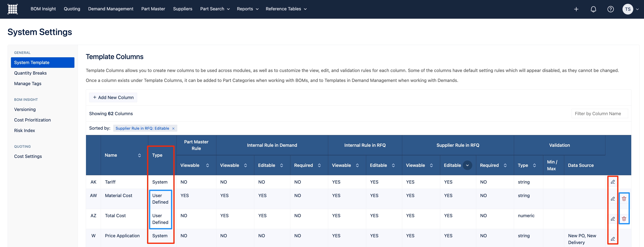Open Reports dropdown menu
This screenshot has height=247, width=644.
[x=248, y=9]
